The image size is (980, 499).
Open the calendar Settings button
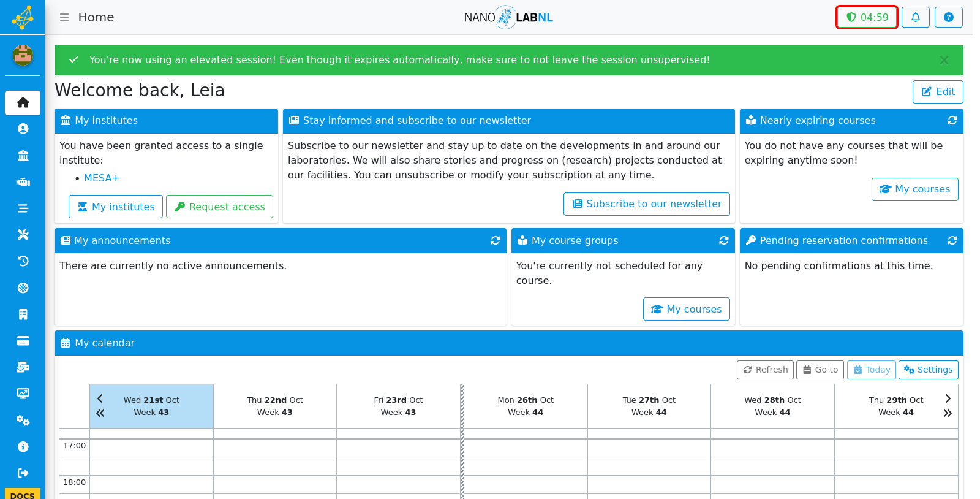pyautogui.click(x=928, y=370)
